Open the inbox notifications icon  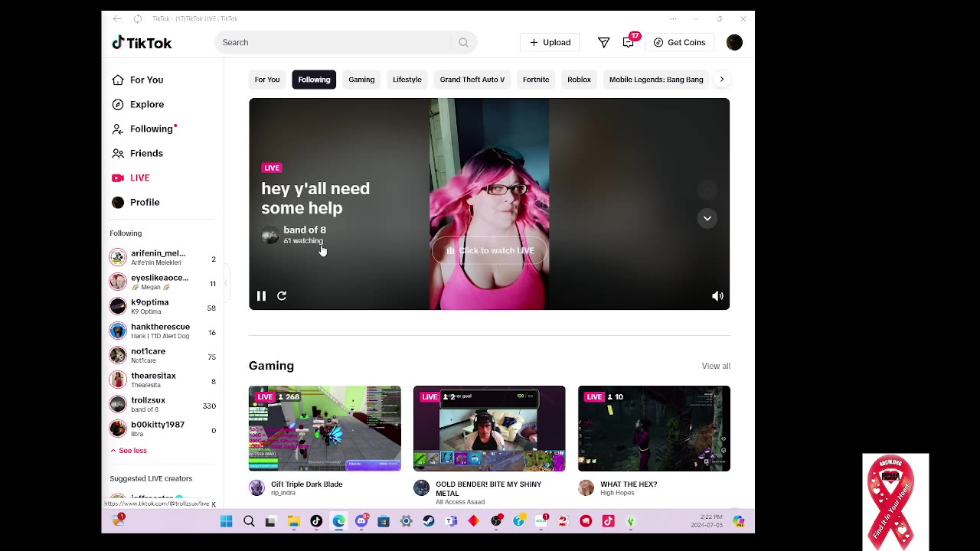[629, 42]
